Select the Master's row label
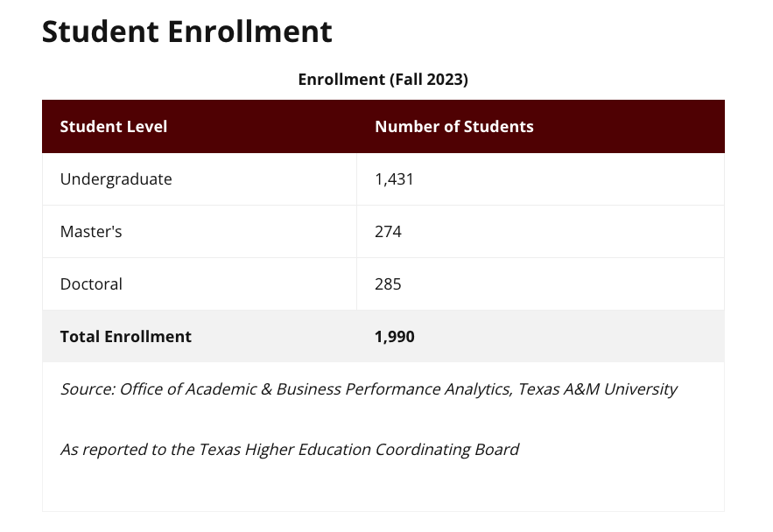The height and width of the screenshot is (532, 773). pos(91,232)
